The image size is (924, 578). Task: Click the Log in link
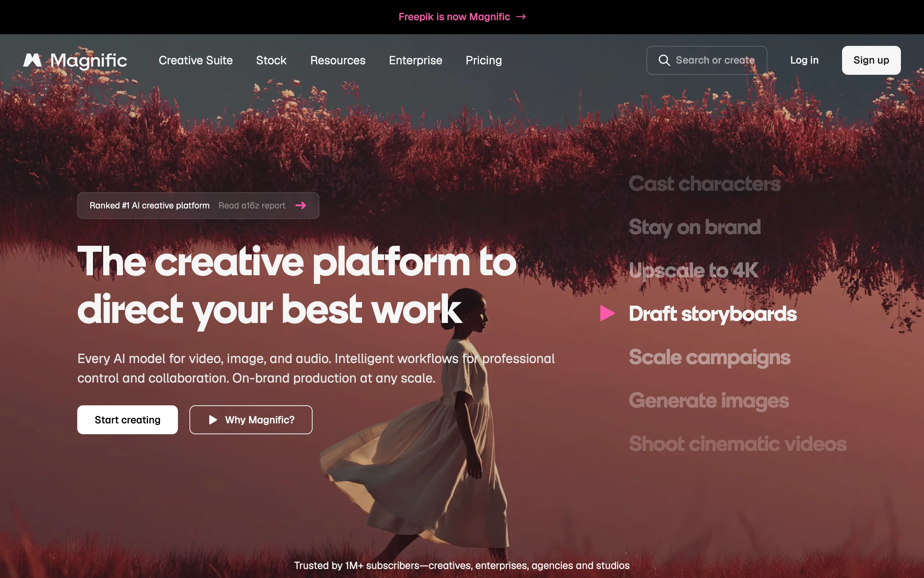coord(804,60)
